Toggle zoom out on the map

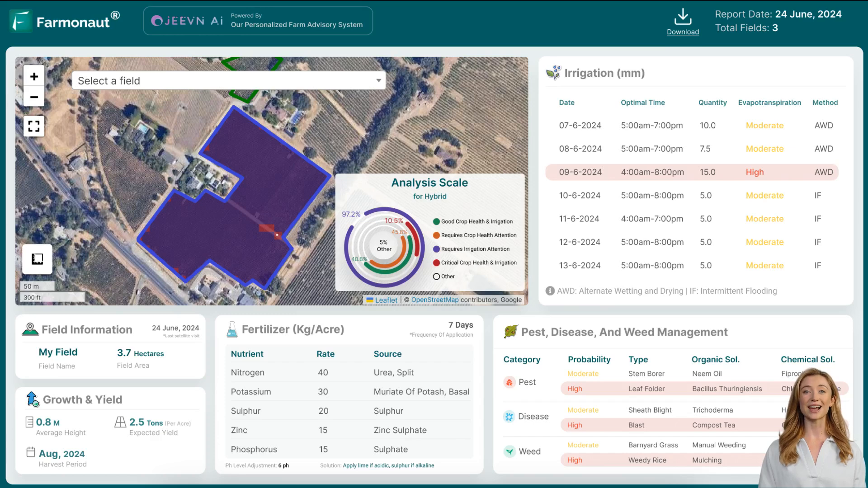[x=34, y=97]
